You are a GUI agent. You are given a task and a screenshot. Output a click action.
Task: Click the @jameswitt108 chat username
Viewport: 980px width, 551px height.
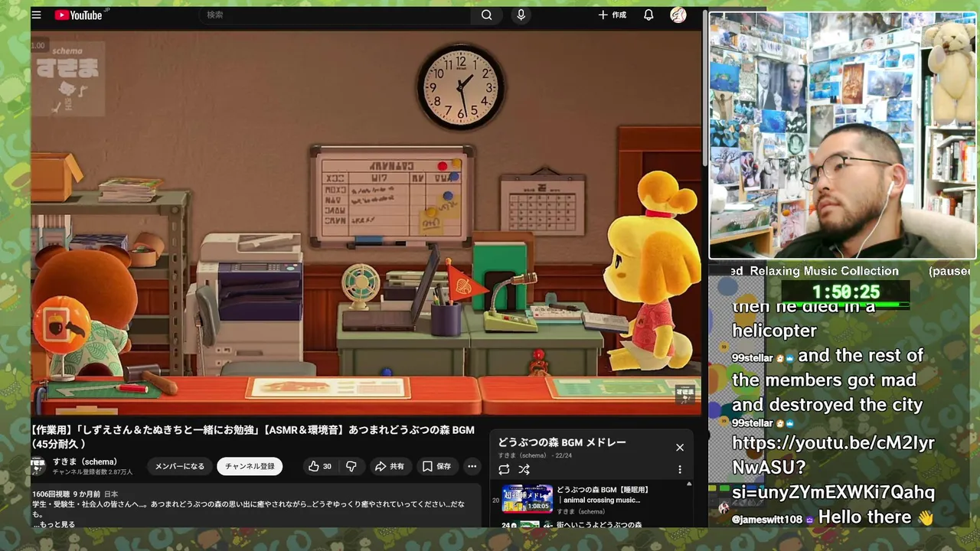[767, 520]
